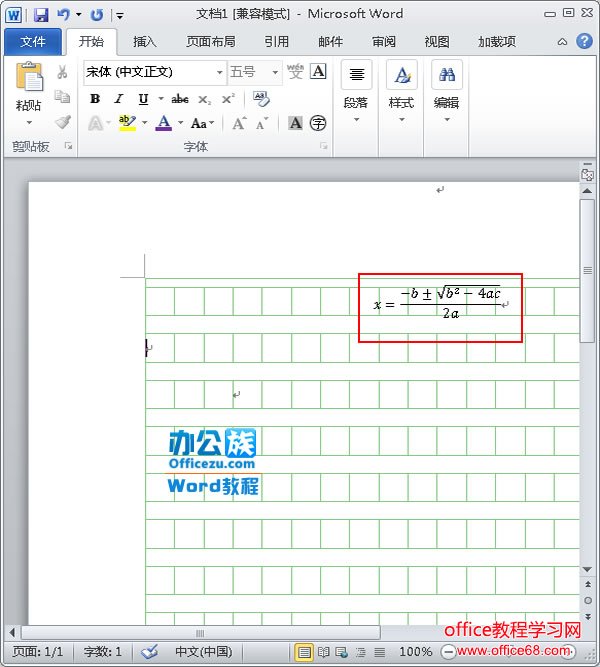Click the Styles gallery icon
Screen dimensions: 600x667
click(x=401, y=75)
